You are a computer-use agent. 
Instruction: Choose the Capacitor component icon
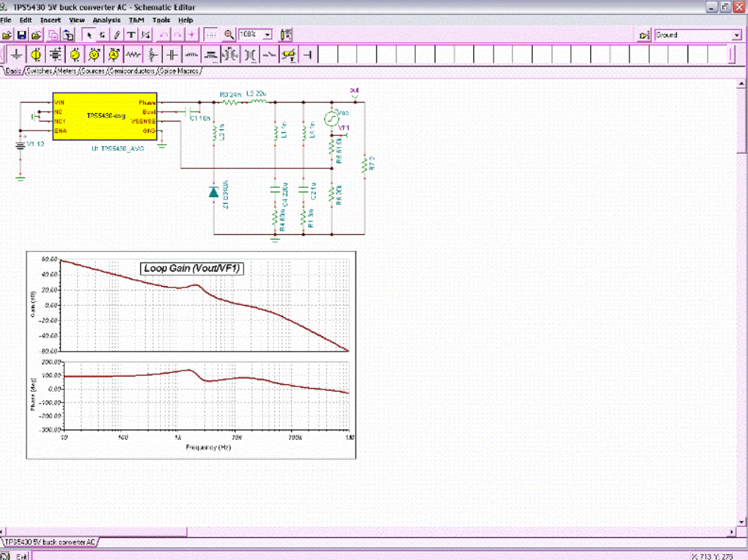172,55
